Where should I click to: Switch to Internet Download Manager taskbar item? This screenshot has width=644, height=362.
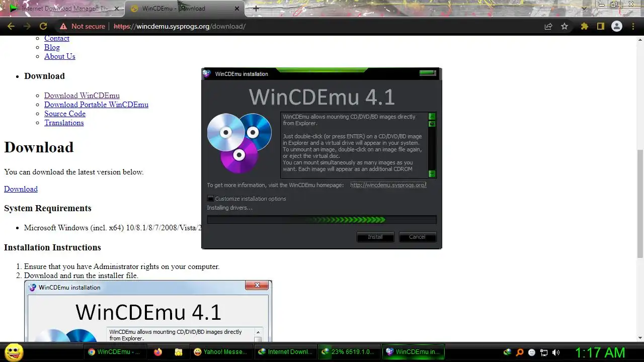click(285, 352)
